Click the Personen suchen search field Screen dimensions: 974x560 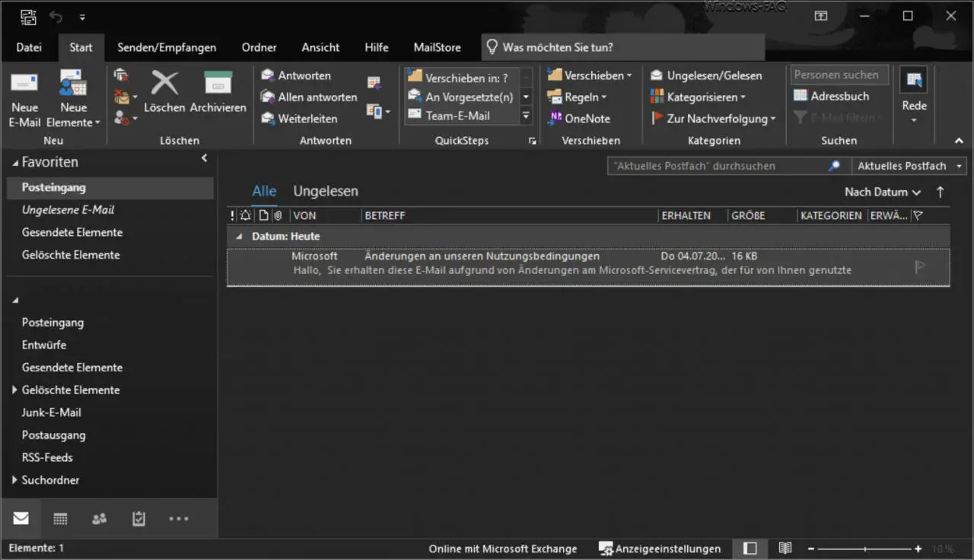(839, 75)
